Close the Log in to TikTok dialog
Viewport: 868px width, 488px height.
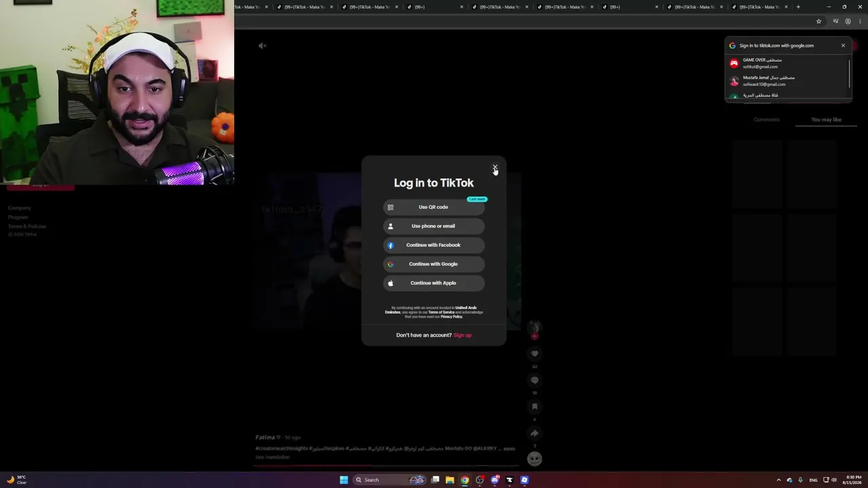(x=494, y=167)
